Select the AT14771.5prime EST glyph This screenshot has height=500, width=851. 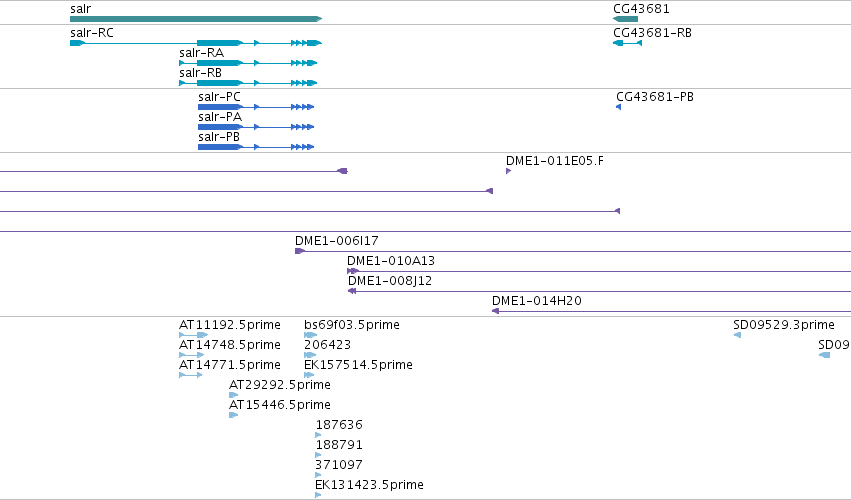(x=190, y=375)
